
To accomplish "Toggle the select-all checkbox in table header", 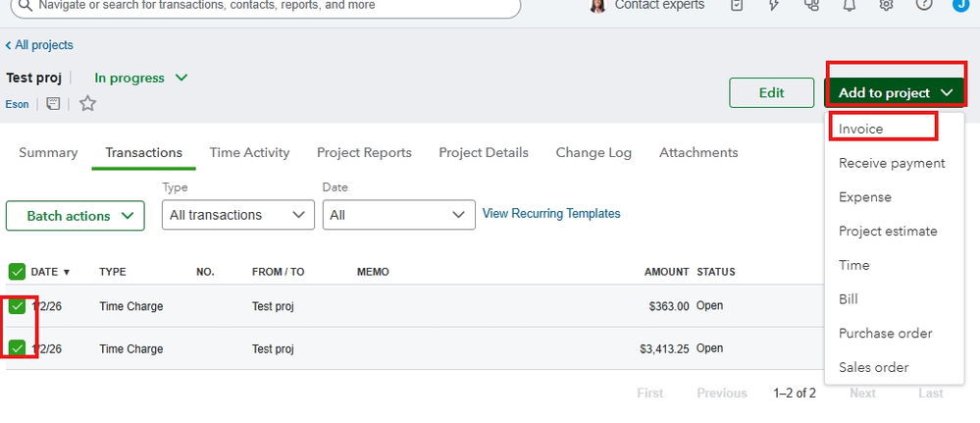I will 17,272.
